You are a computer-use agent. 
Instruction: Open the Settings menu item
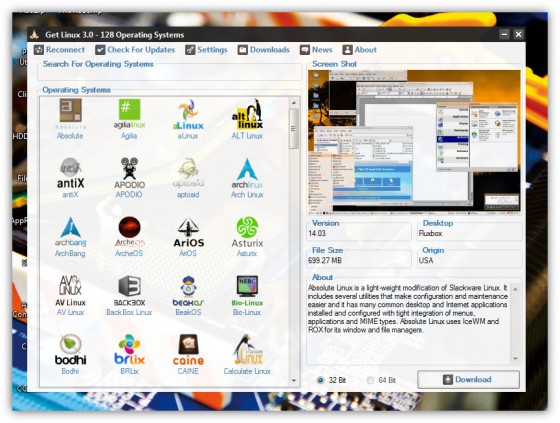tap(206, 50)
